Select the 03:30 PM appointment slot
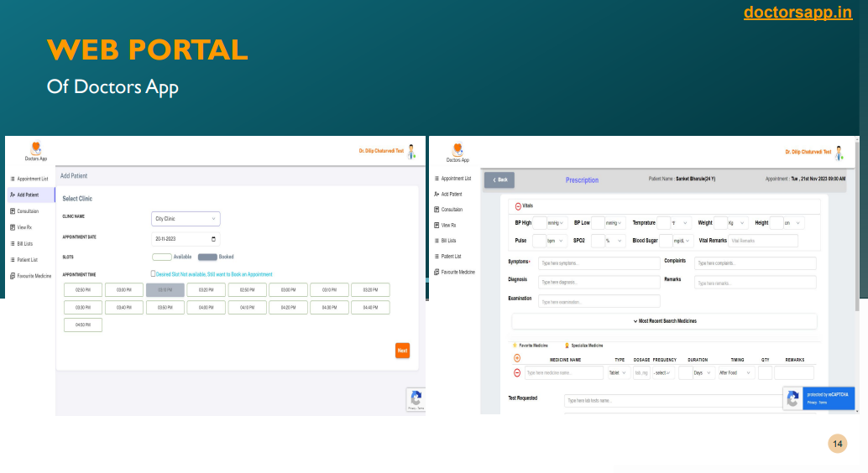This screenshot has width=868, height=473. coord(83,307)
